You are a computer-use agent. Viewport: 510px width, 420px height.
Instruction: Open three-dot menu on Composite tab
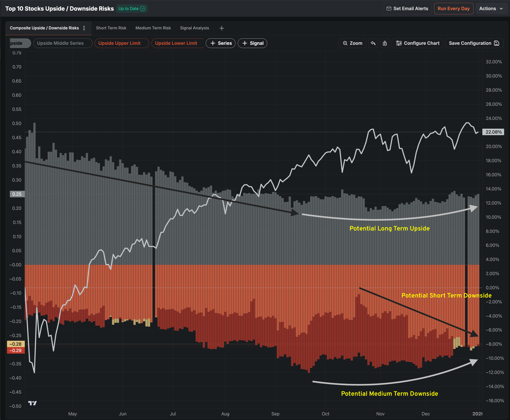pos(84,28)
